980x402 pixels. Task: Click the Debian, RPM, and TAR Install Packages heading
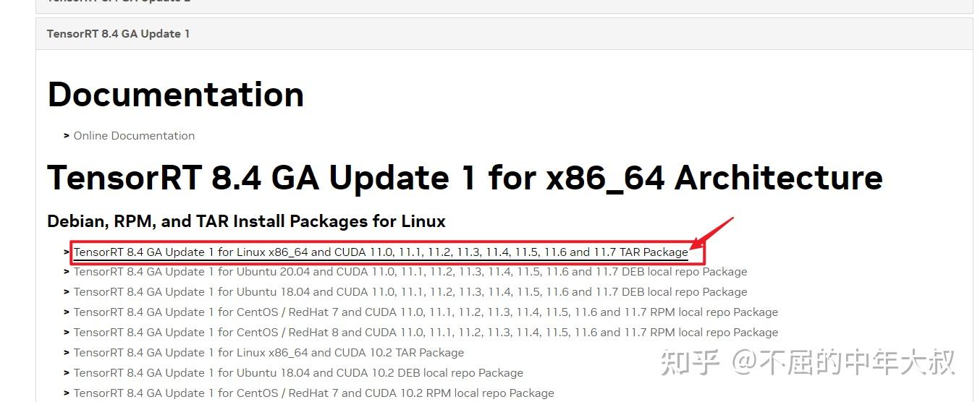tap(246, 221)
